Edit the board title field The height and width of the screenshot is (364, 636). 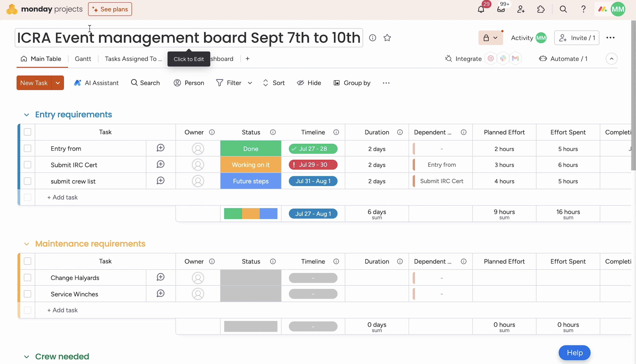point(189,38)
